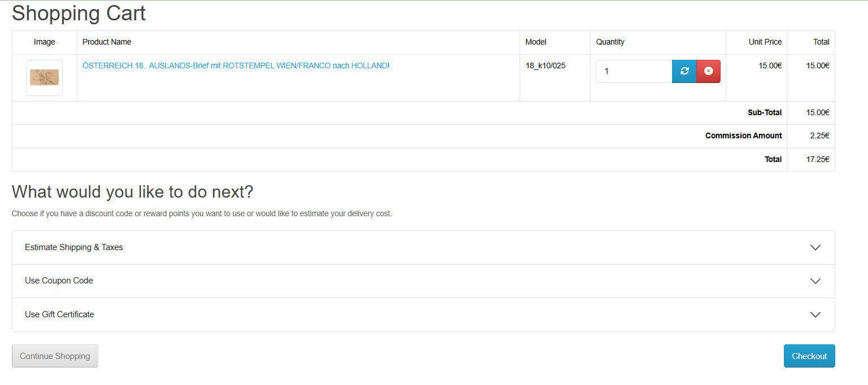Open the ÖSTERREICH 18.. AUSLANDS-Brief product link
The width and height of the screenshot is (868, 385).
click(235, 65)
